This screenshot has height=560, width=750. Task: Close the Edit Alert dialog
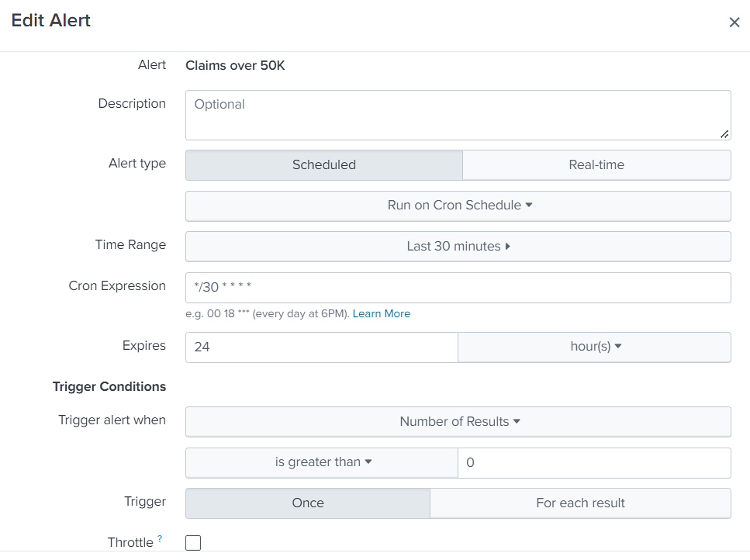(734, 22)
